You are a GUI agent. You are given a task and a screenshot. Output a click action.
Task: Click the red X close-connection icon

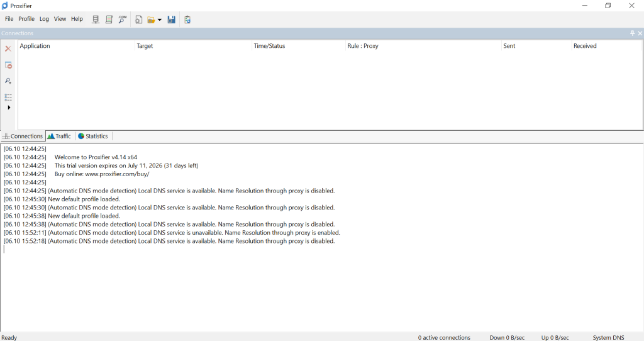coord(8,48)
